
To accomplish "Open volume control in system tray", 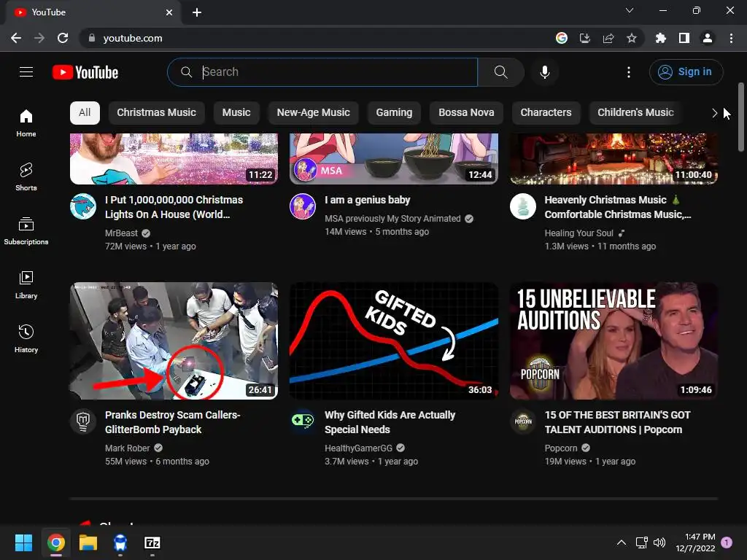I will point(659,542).
